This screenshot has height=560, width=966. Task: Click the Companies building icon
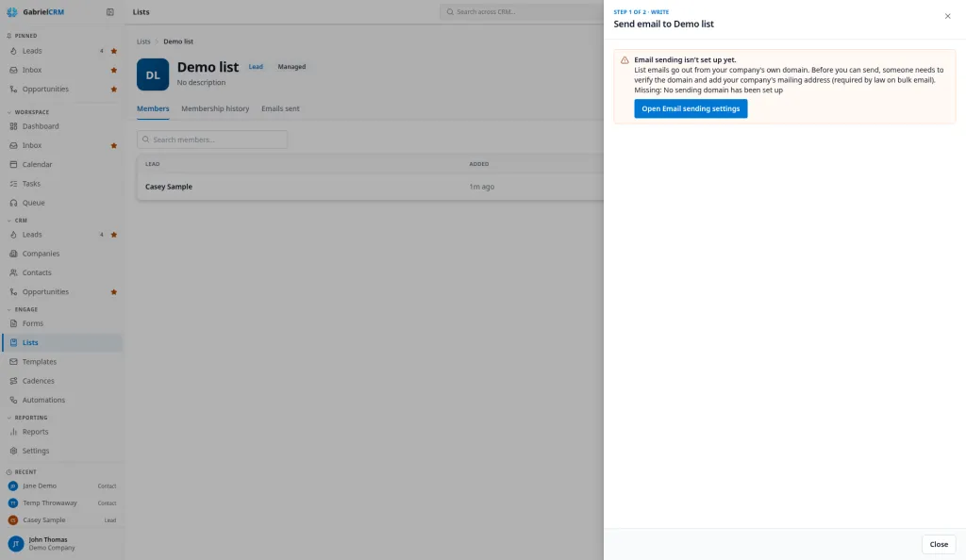click(x=13, y=254)
